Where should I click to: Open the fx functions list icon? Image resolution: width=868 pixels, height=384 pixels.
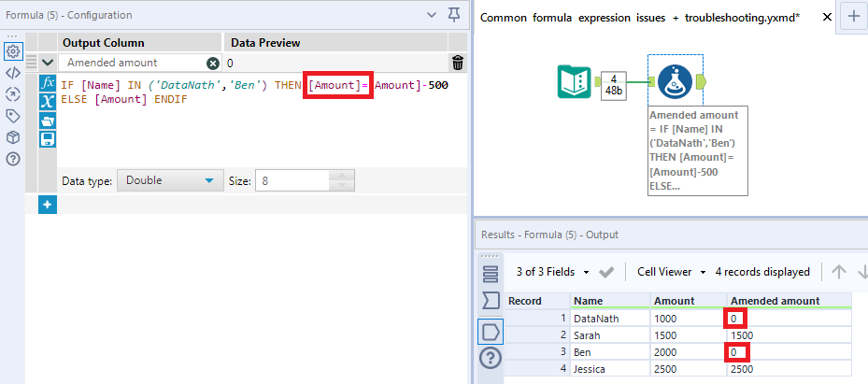click(x=48, y=83)
